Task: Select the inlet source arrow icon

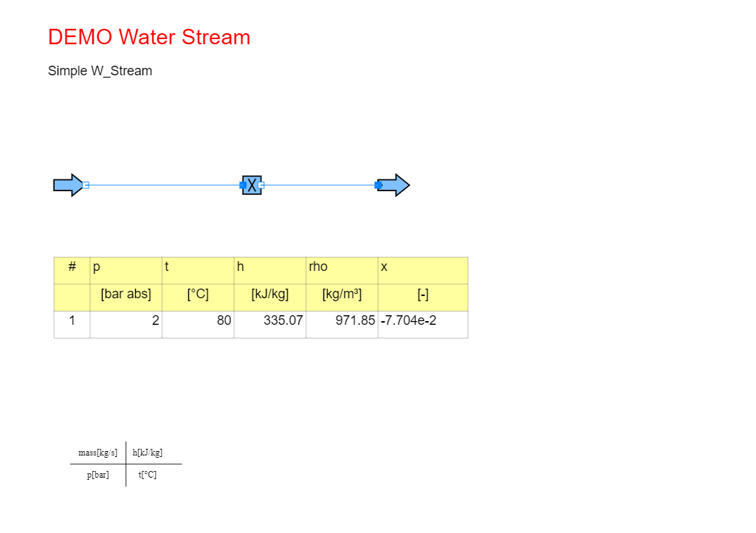Action: click(68, 185)
